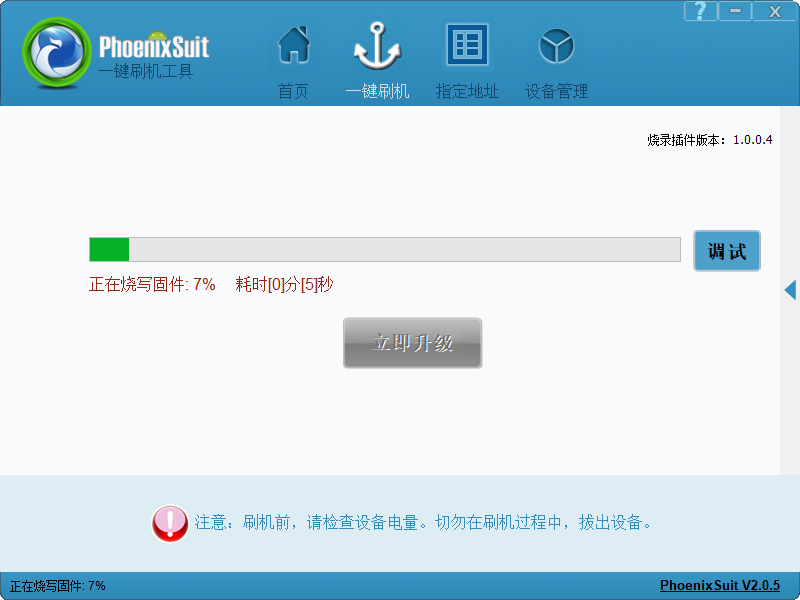Click the status bar 正在烧写固件 text
Image resolution: width=800 pixels, height=600 pixels.
58,586
